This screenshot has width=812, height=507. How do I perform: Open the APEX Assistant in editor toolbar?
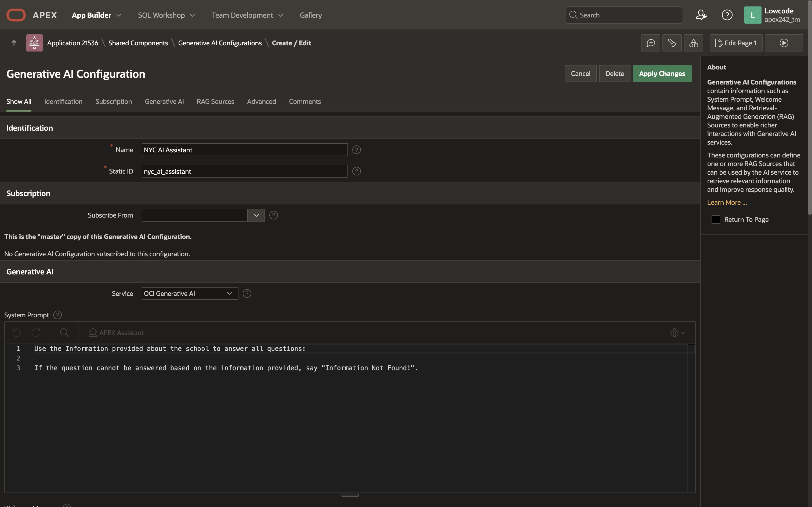pos(116,333)
